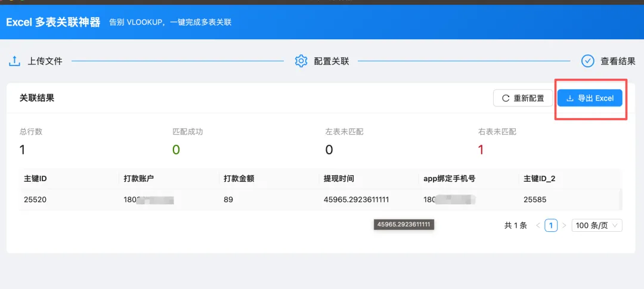Go to the previous page arrow

coord(538,225)
